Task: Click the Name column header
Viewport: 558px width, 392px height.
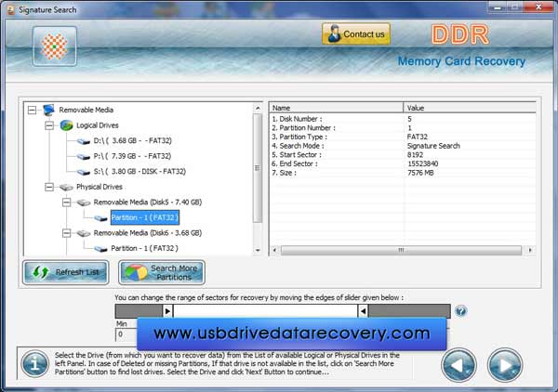Action: pyautogui.click(x=336, y=108)
